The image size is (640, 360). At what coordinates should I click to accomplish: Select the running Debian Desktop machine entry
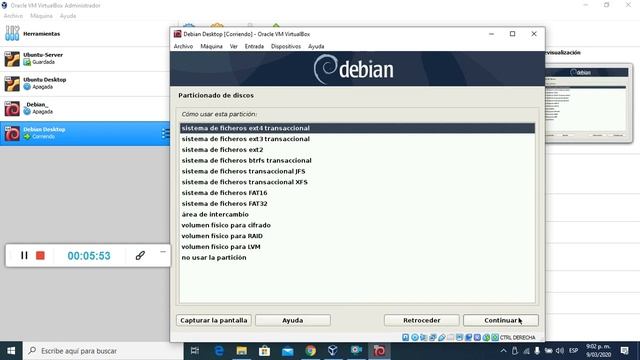[x=85, y=133]
